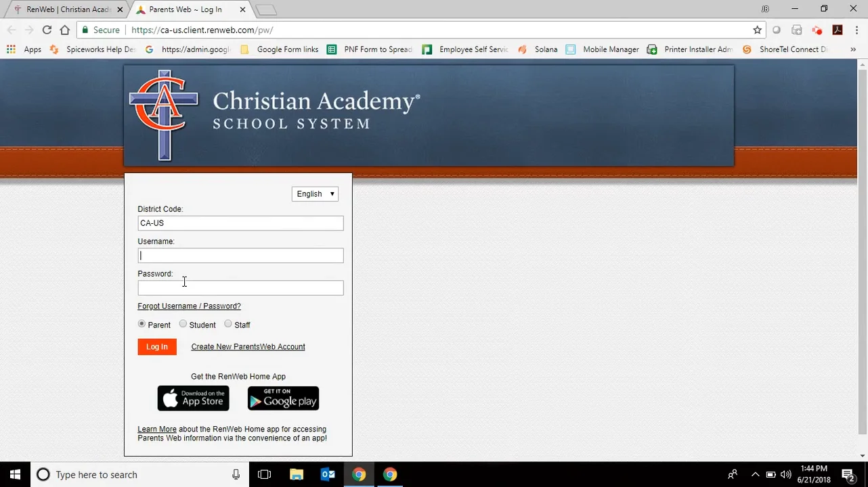Show hidden system tray icons chevron

click(755, 475)
